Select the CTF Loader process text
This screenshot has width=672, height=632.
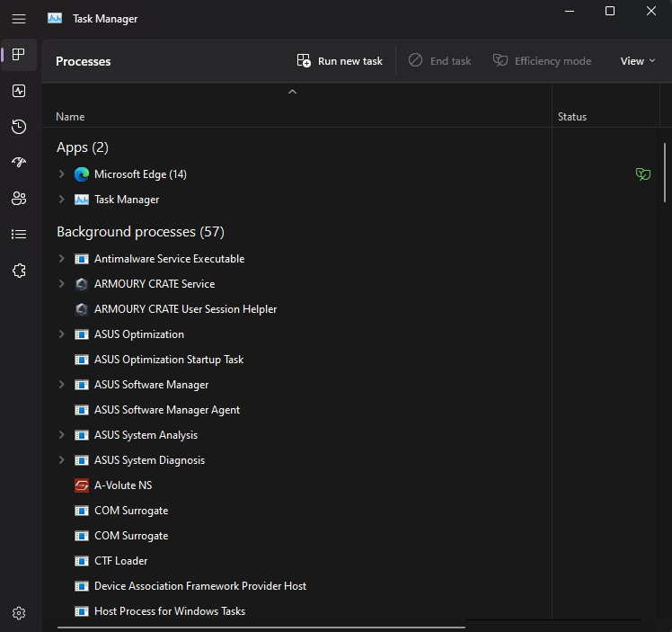click(x=121, y=561)
